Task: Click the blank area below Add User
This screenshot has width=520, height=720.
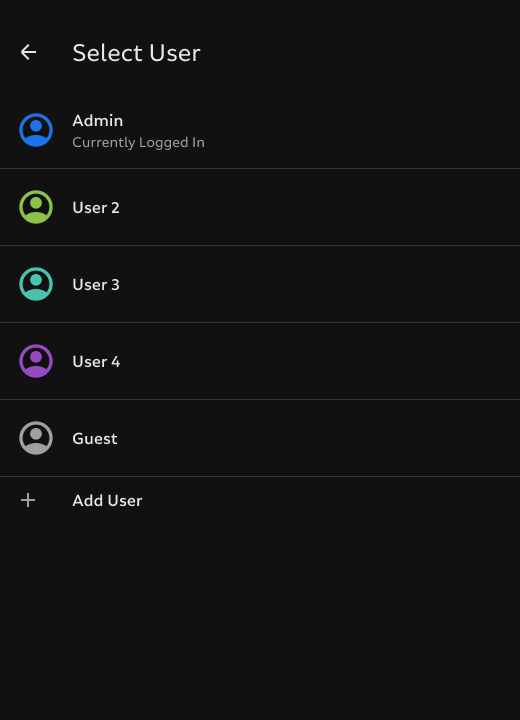Action: pyautogui.click(x=260, y=620)
